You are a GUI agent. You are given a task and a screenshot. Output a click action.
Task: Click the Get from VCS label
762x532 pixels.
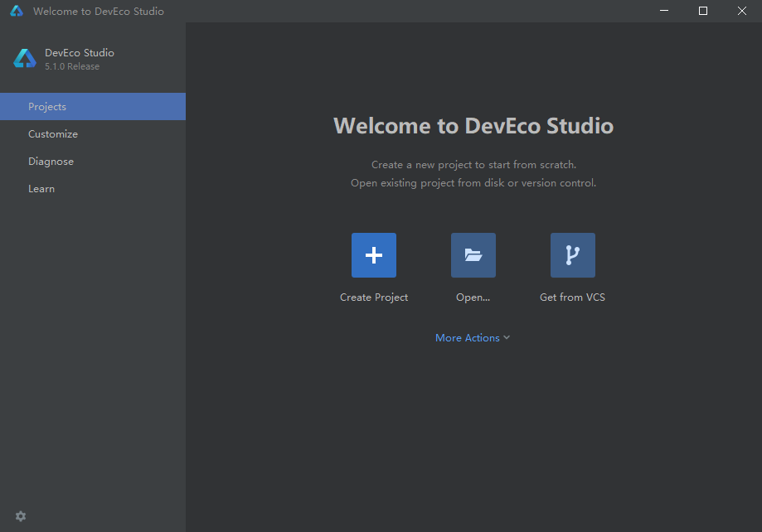pyautogui.click(x=572, y=297)
